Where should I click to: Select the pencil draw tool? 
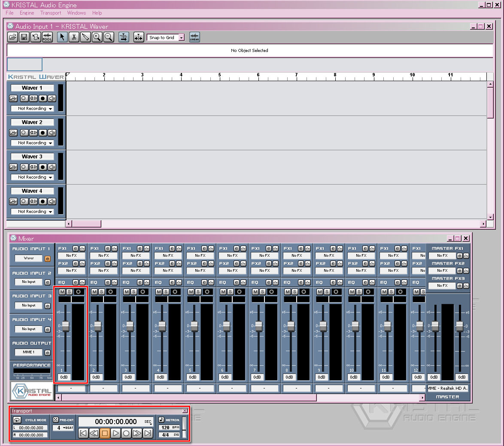point(85,37)
